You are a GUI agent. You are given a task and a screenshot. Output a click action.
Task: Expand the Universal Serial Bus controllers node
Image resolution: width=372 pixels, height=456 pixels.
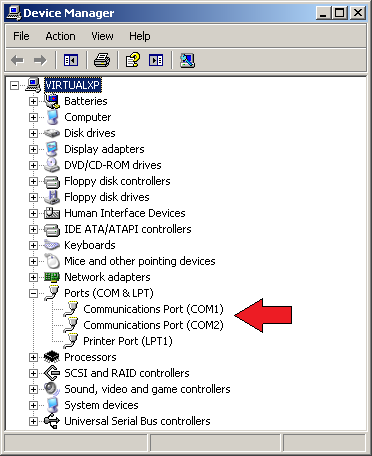33,421
